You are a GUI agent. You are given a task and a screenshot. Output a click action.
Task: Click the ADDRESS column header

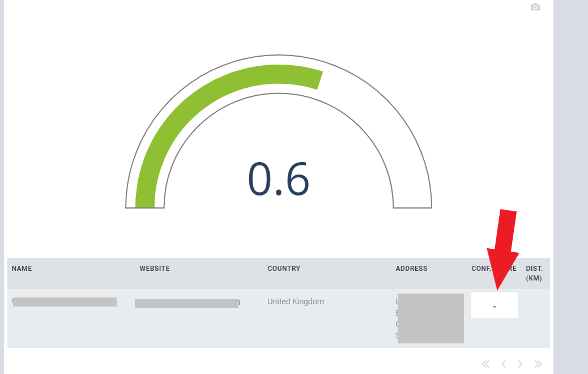pyautogui.click(x=411, y=269)
